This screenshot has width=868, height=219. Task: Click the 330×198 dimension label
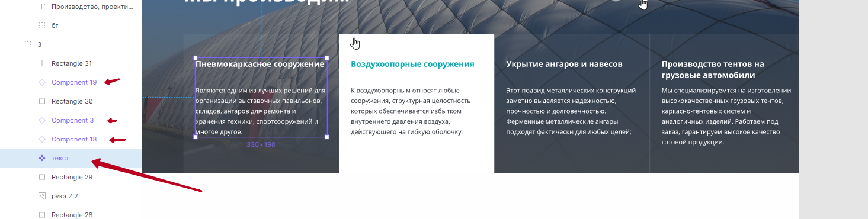(x=261, y=144)
